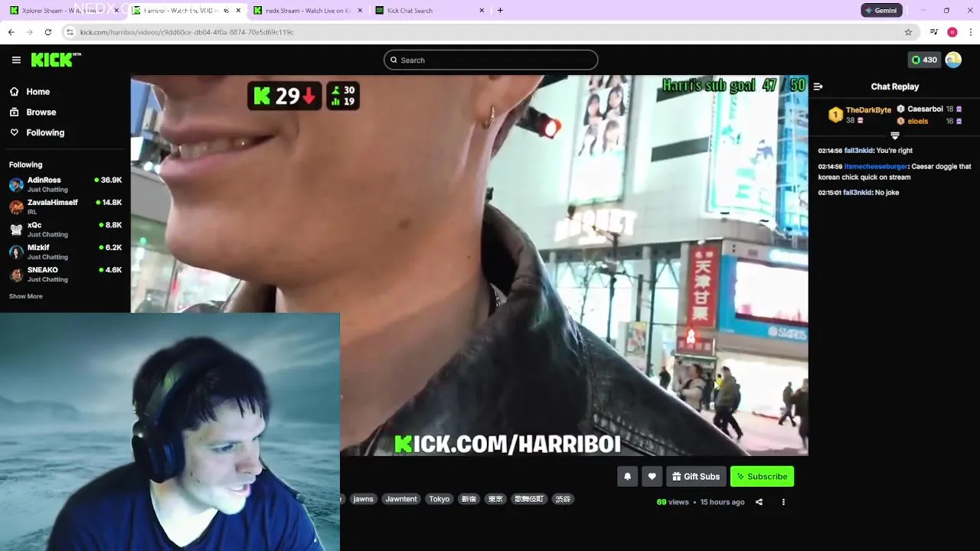
Task: Open Mizkif followed channel
Action: pos(65,252)
